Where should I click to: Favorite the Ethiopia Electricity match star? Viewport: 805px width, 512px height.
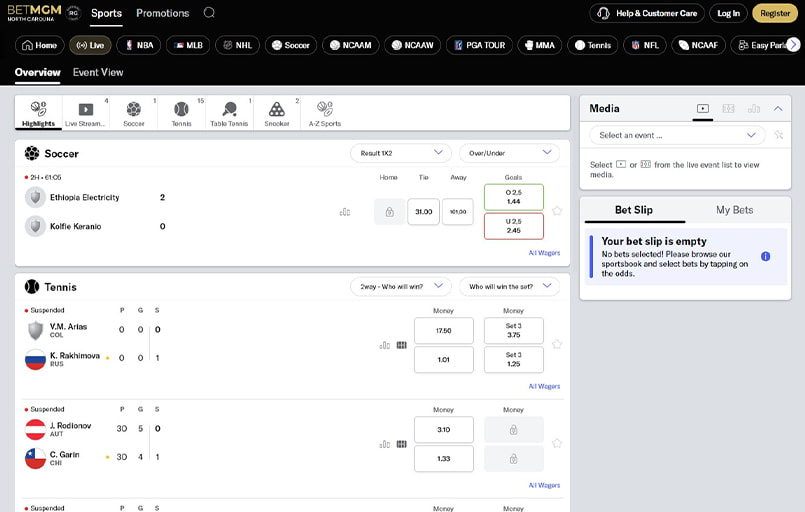pyautogui.click(x=557, y=211)
